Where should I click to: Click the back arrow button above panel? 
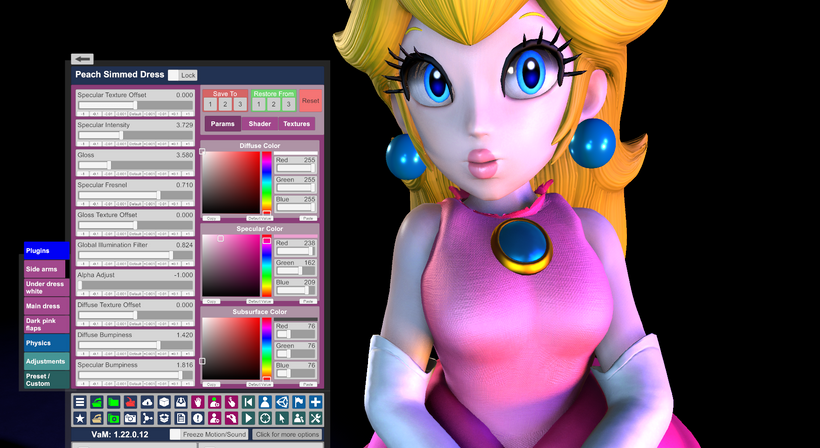(x=82, y=59)
